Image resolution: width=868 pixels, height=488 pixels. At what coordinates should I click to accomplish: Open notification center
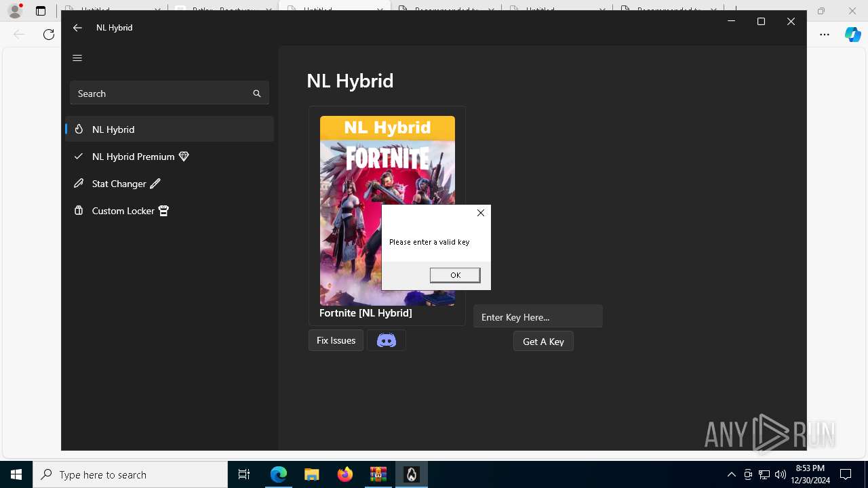(x=846, y=474)
